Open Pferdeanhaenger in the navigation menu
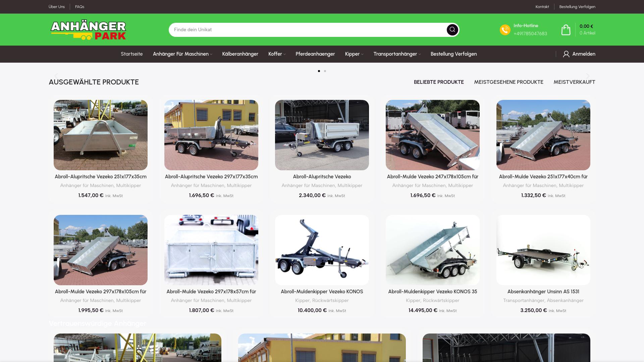The width and height of the screenshot is (644, 362). point(315,54)
